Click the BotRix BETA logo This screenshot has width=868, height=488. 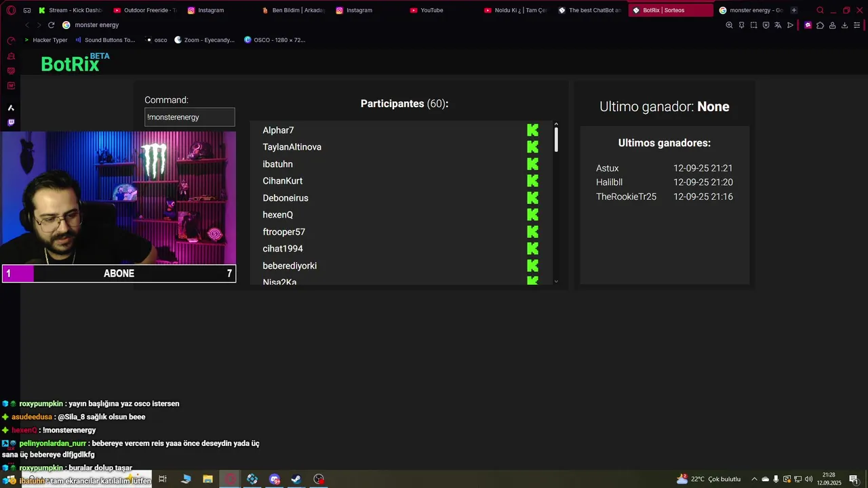pos(75,62)
